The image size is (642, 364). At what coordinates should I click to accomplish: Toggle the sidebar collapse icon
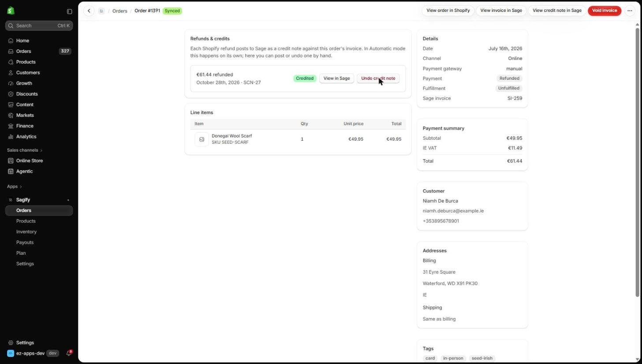[x=69, y=11]
